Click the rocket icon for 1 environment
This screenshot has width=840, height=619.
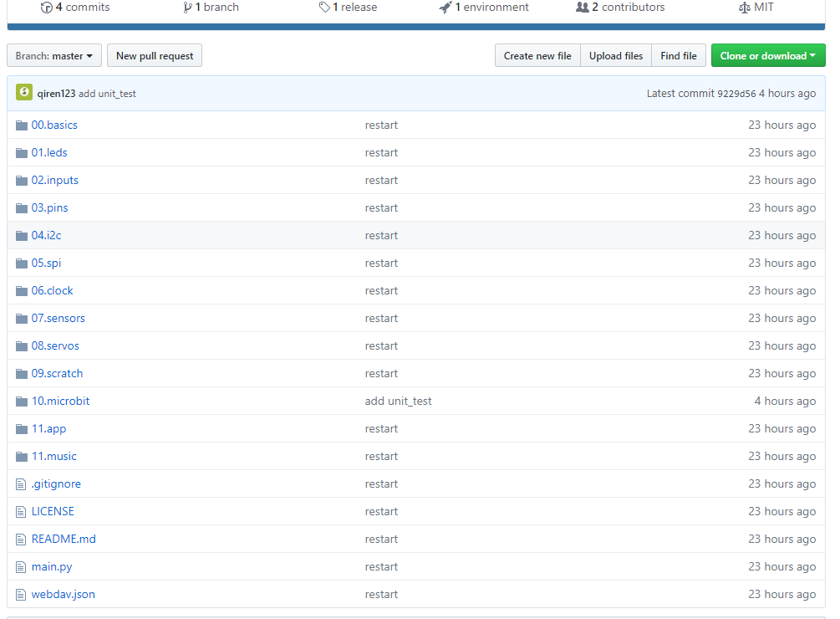tap(445, 8)
